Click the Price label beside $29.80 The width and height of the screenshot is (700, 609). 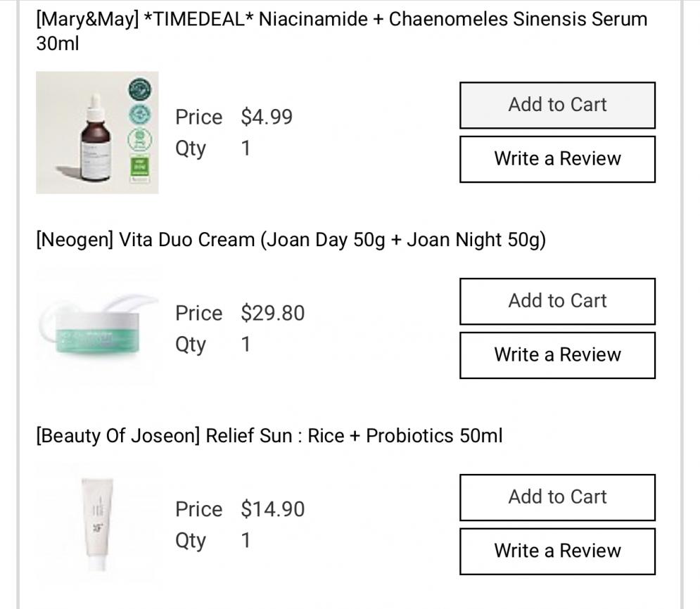(x=198, y=313)
